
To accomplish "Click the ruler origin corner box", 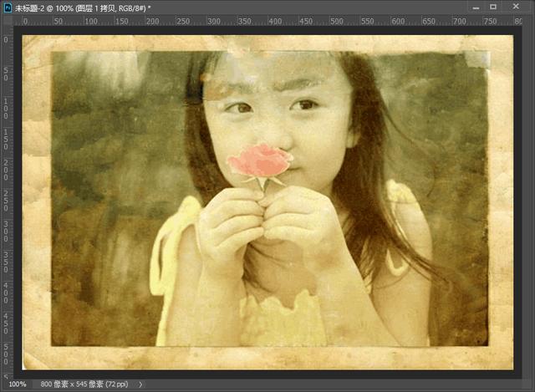I will coord(8,21).
